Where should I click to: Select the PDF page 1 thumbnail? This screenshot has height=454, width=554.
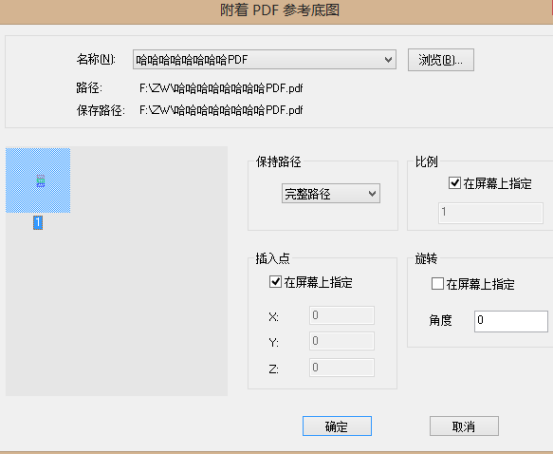tap(38, 181)
